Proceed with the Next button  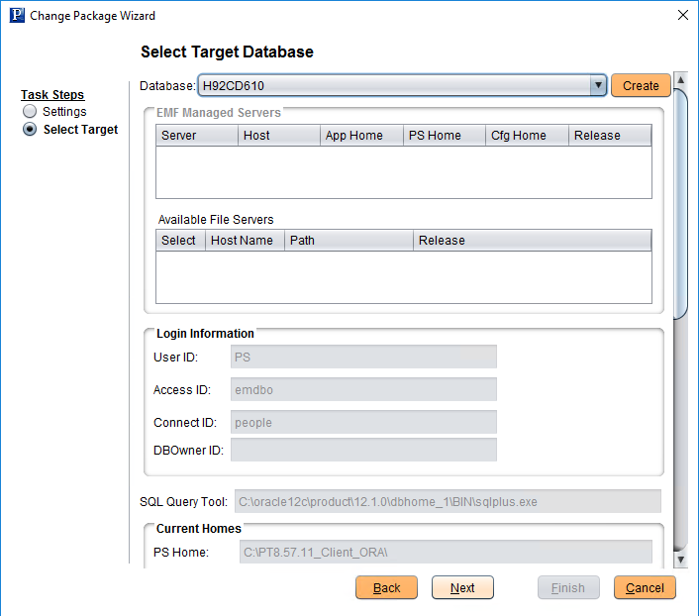click(x=462, y=587)
